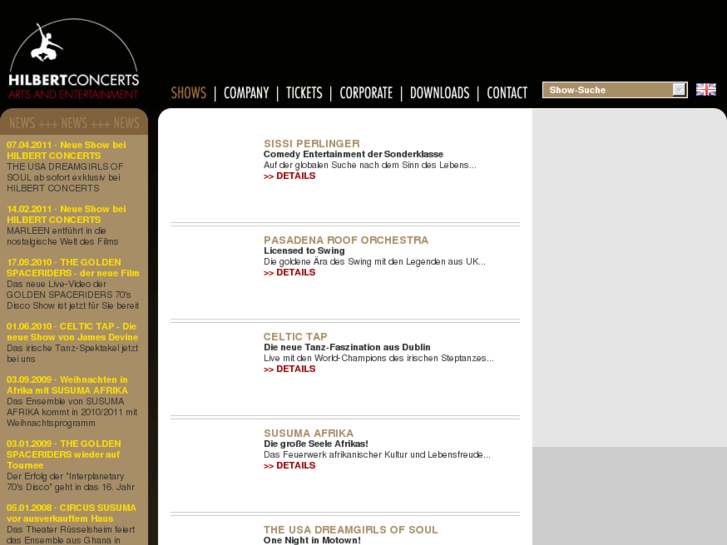Open the SHOWS menu
The height and width of the screenshot is (545, 727).
189,93
